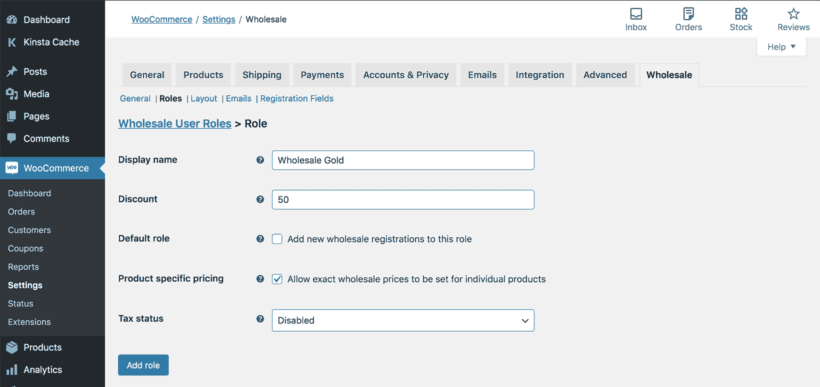Open the Registration Fields sub-section link
This screenshot has width=820, height=387.
click(x=297, y=98)
